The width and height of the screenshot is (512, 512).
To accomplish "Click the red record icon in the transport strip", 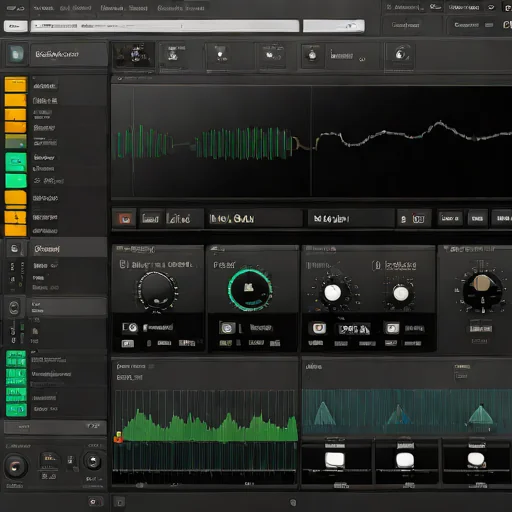I will click(x=125, y=219).
